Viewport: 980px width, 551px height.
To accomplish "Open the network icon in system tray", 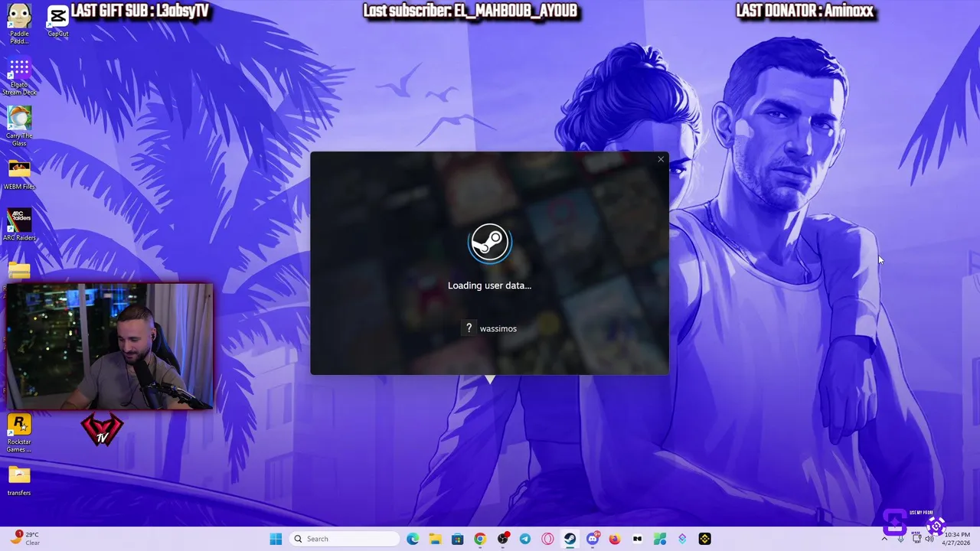I will [916, 539].
